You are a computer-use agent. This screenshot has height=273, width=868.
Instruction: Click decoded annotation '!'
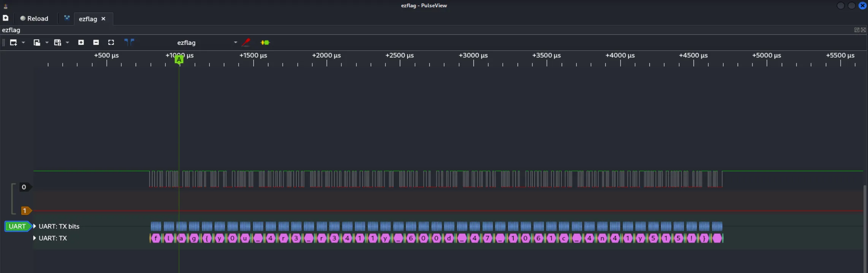[692, 238]
